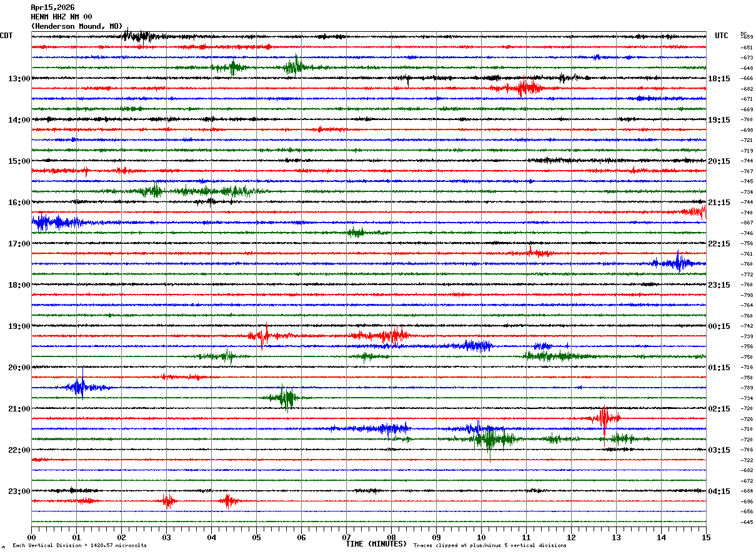The width and height of the screenshot is (756, 554).
Task: Click minute tick label 07 on the time axis
Action: 346,538
